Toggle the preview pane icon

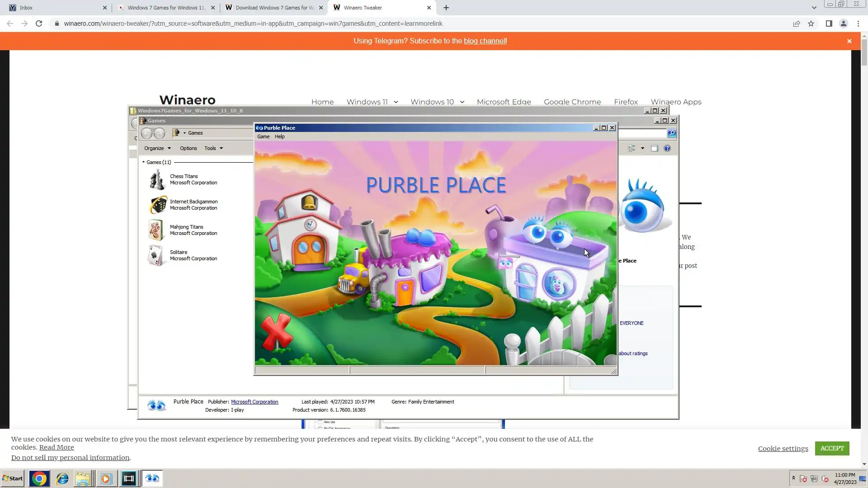click(x=654, y=148)
